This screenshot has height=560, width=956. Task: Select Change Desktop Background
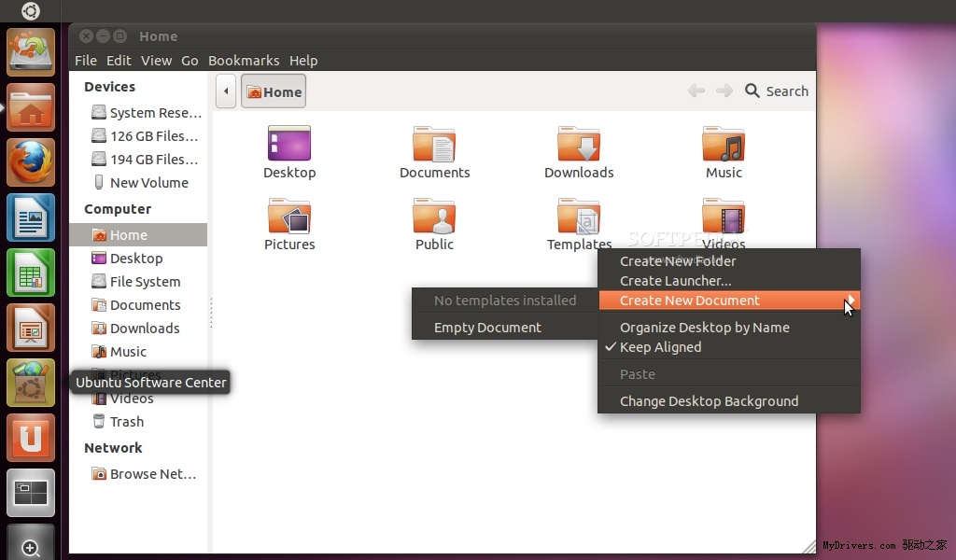(x=709, y=401)
